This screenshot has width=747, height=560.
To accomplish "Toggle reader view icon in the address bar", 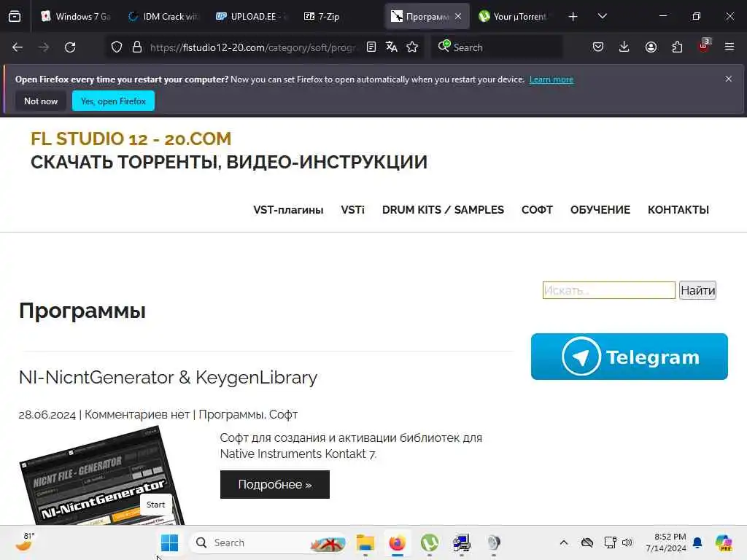I will tap(371, 47).
